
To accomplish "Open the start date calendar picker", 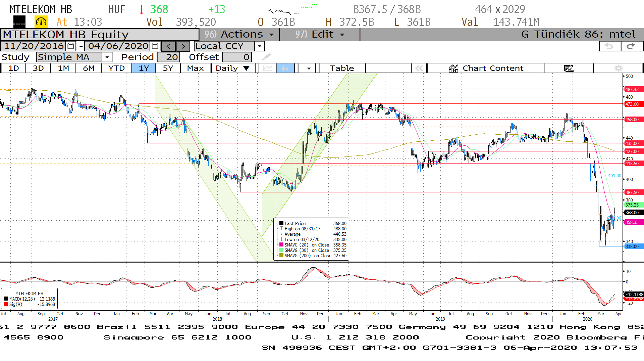I will click(71, 46).
